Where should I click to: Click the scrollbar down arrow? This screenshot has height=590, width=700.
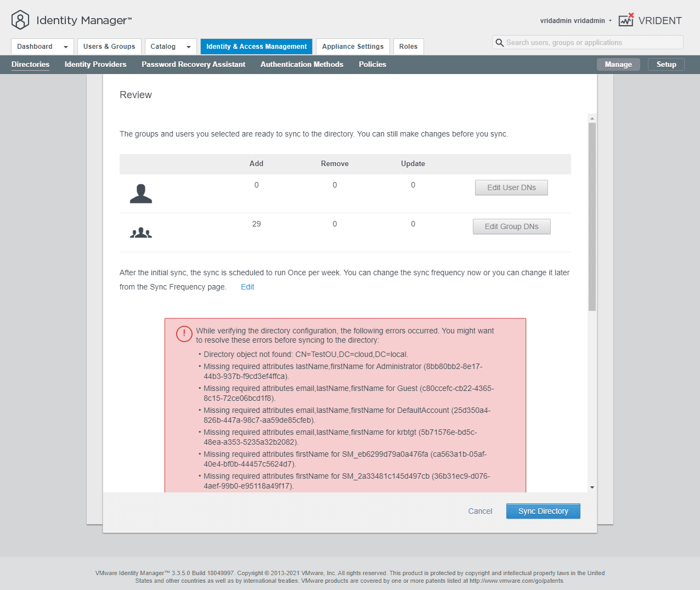coord(592,487)
